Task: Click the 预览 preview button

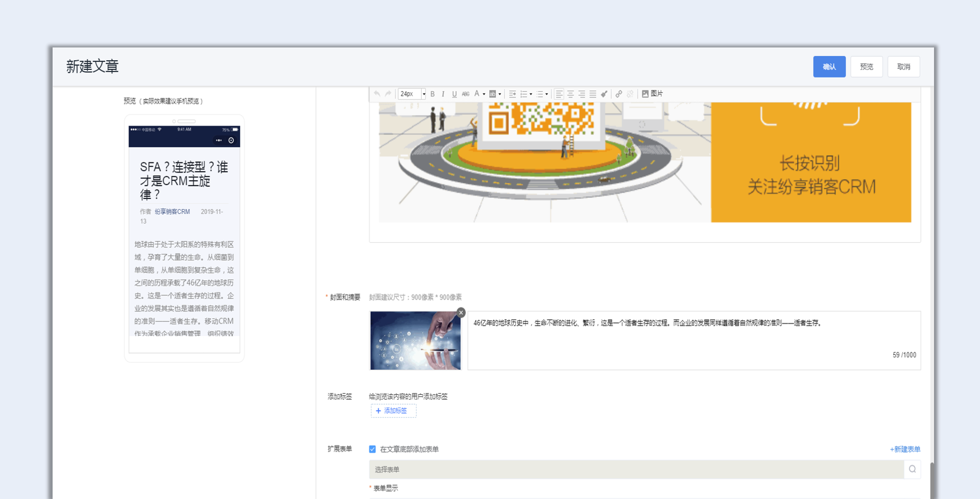Action: pos(867,67)
